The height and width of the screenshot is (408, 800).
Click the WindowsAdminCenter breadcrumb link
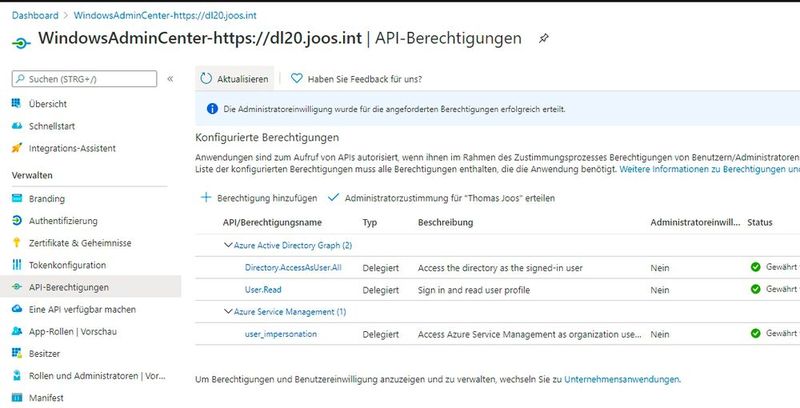165,15
